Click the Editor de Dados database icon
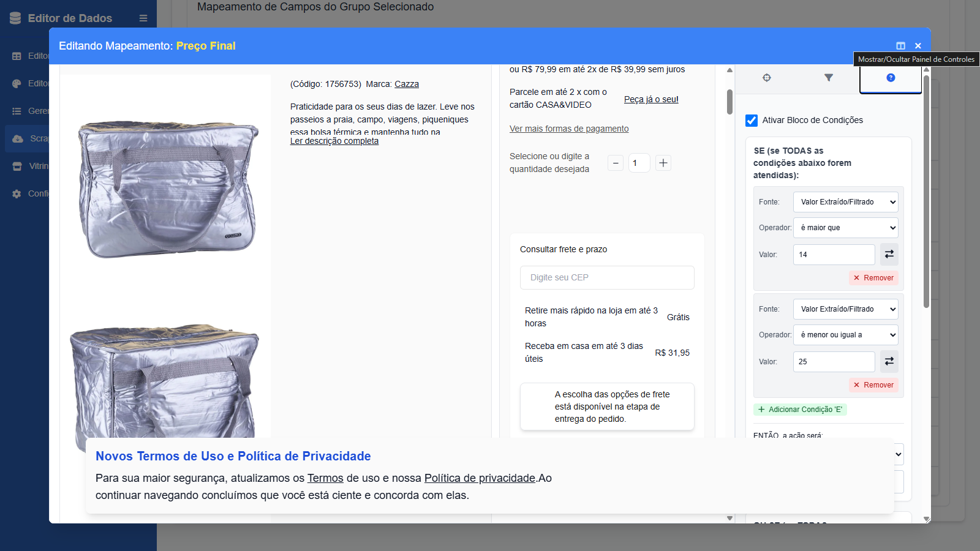 tap(15, 18)
